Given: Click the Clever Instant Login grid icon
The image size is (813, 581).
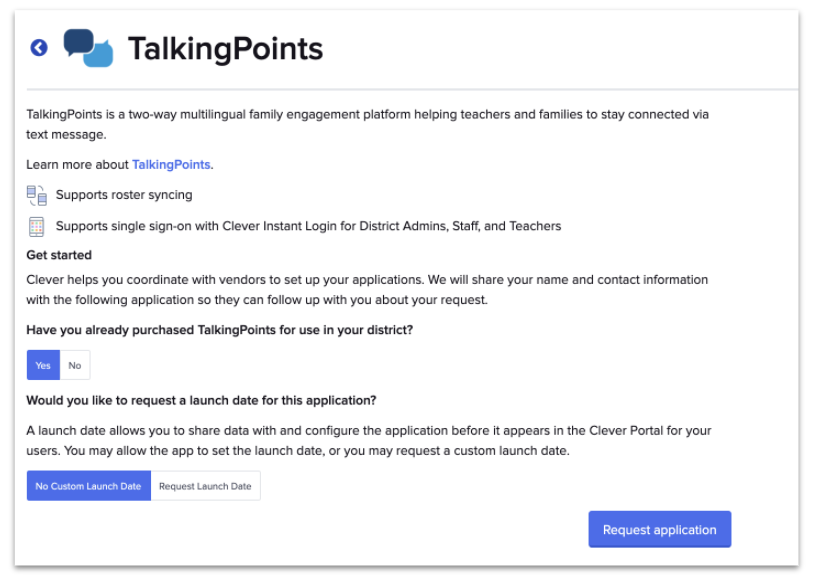Looking at the screenshot, I should click(37, 224).
